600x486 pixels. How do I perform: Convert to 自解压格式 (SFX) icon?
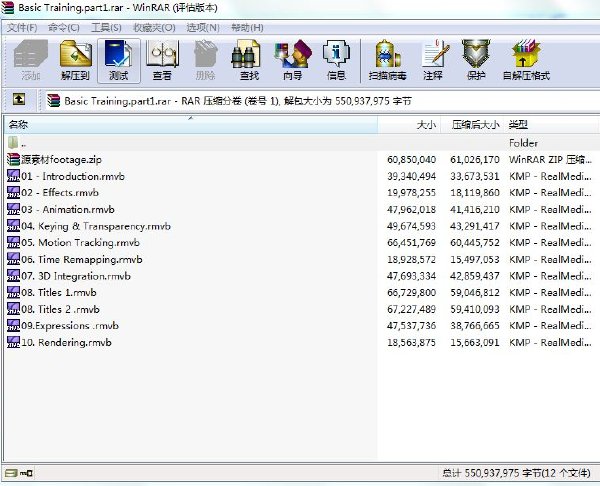pyautogui.click(x=526, y=60)
